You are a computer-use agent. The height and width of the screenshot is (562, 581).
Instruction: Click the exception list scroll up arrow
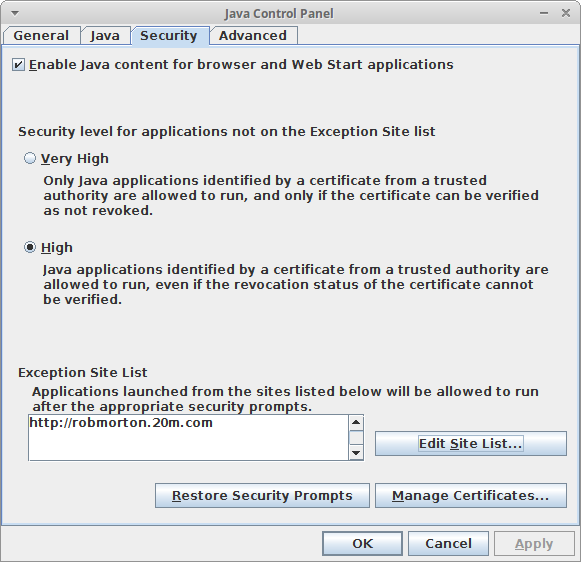356,423
